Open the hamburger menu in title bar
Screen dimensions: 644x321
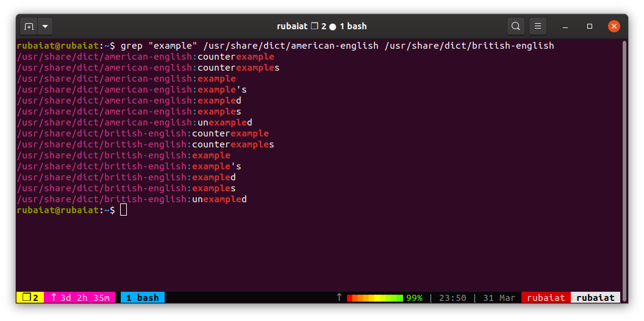point(537,26)
